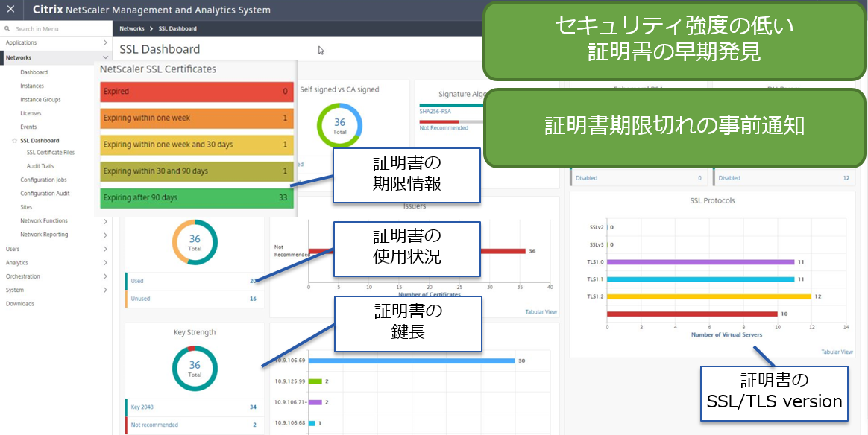Click the red Expired certificates bar

point(196,92)
